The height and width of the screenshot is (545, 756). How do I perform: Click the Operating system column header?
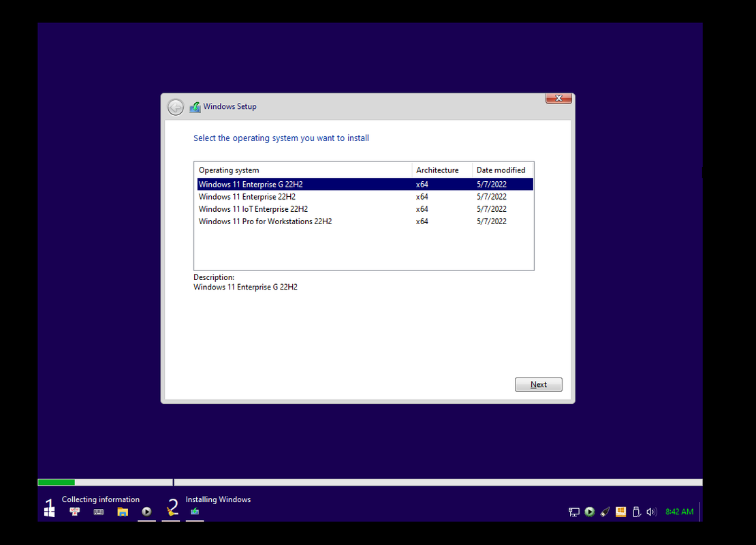click(x=303, y=170)
